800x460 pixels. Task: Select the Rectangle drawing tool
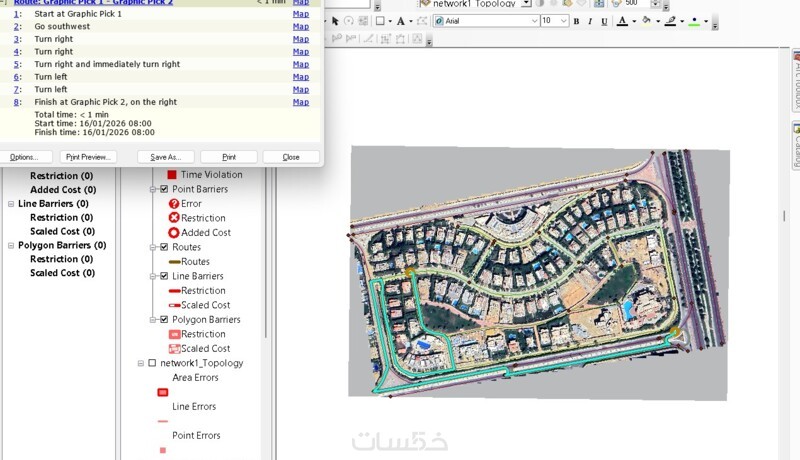(380, 21)
